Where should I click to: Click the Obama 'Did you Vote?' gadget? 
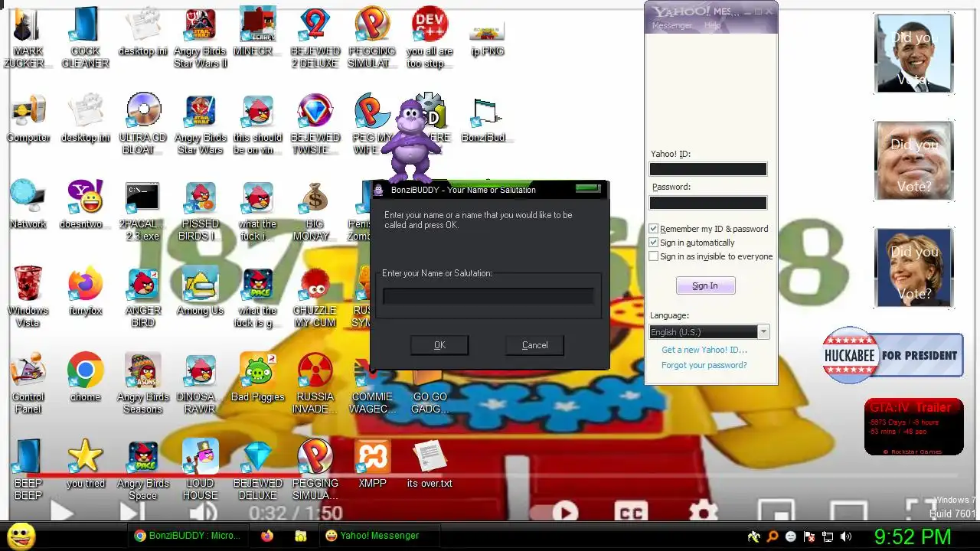coord(914,54)
